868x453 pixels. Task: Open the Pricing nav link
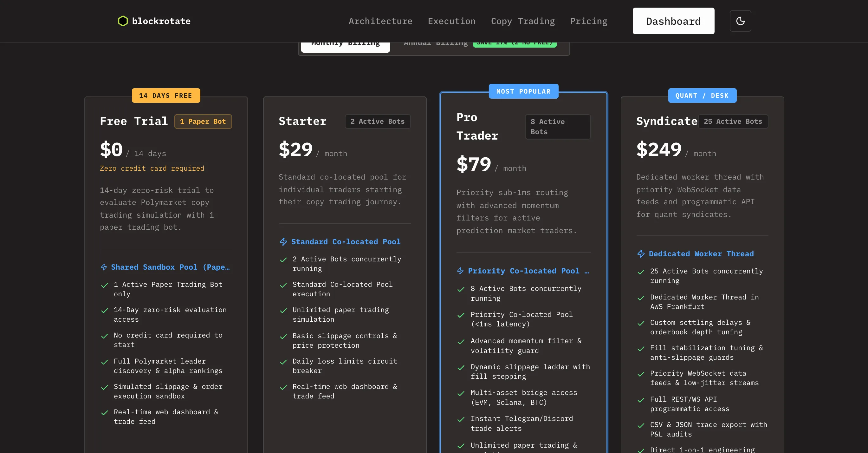[589, 21]
